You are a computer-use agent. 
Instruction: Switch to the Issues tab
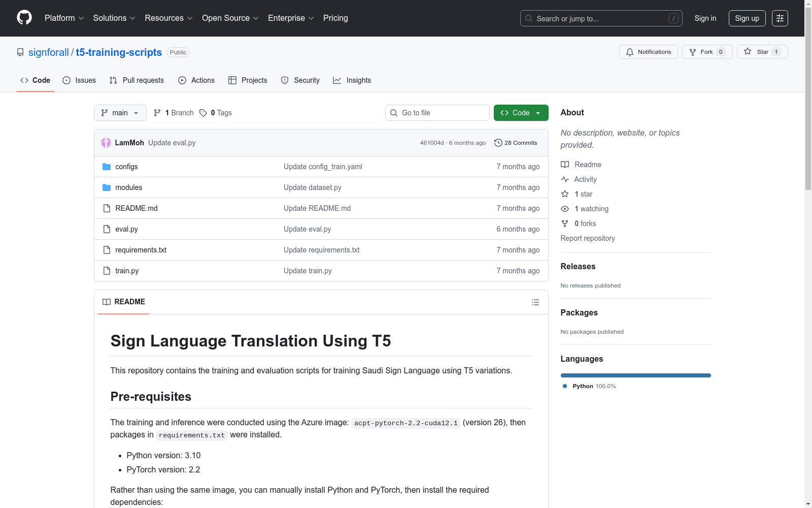tap(79, 80)
